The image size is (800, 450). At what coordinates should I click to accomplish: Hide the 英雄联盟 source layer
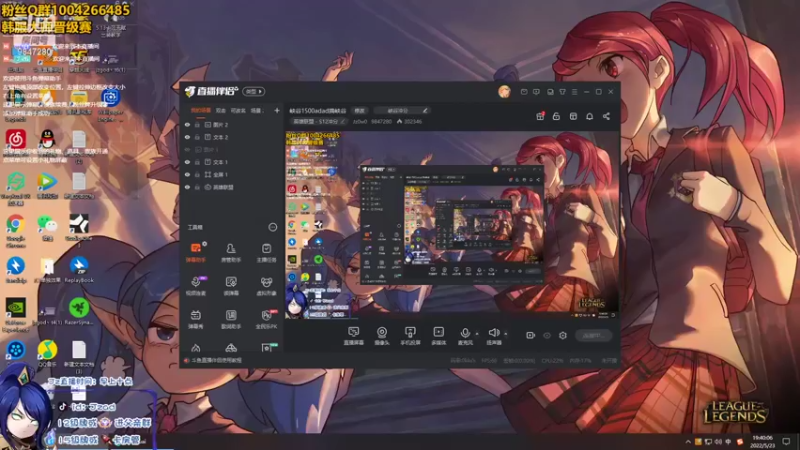187,187
